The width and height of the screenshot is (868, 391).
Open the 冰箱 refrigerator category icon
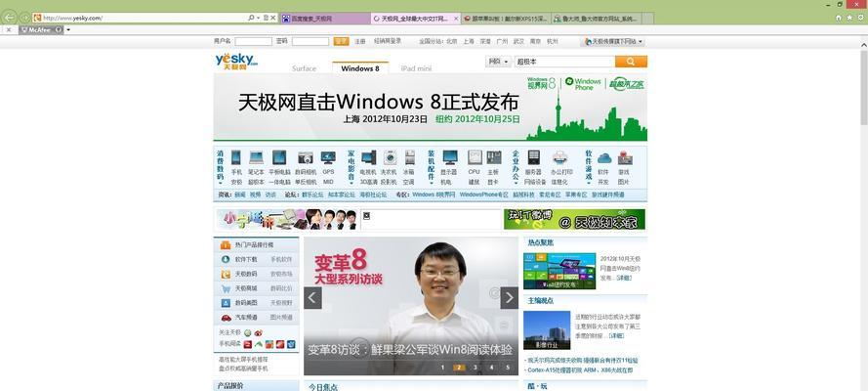click(x=410, y=157)
